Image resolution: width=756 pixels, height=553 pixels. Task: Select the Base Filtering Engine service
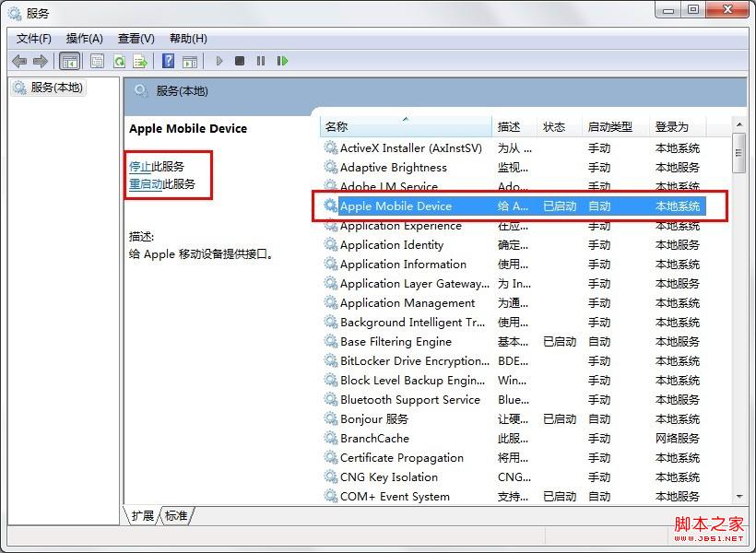coord(513,341)
